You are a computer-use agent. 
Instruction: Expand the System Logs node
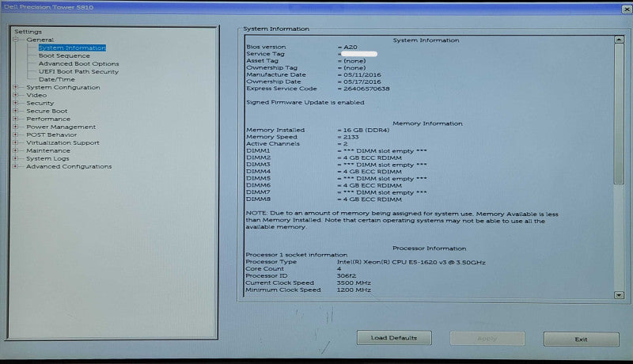click(16, 158)
